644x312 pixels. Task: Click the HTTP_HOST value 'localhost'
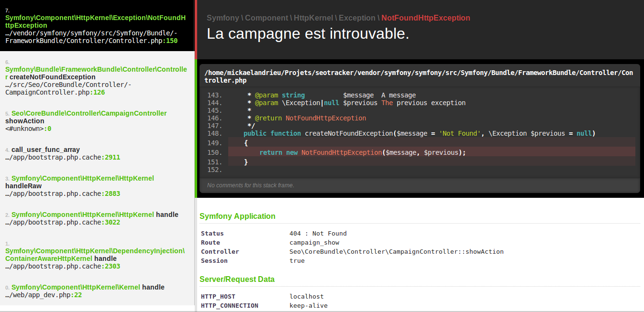[x=307, y=297]
